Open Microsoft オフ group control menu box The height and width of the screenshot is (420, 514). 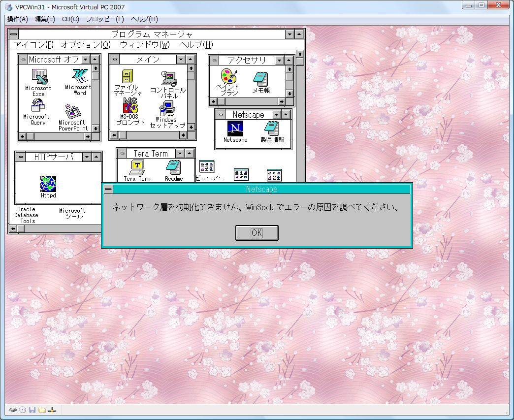click(23, 60)
